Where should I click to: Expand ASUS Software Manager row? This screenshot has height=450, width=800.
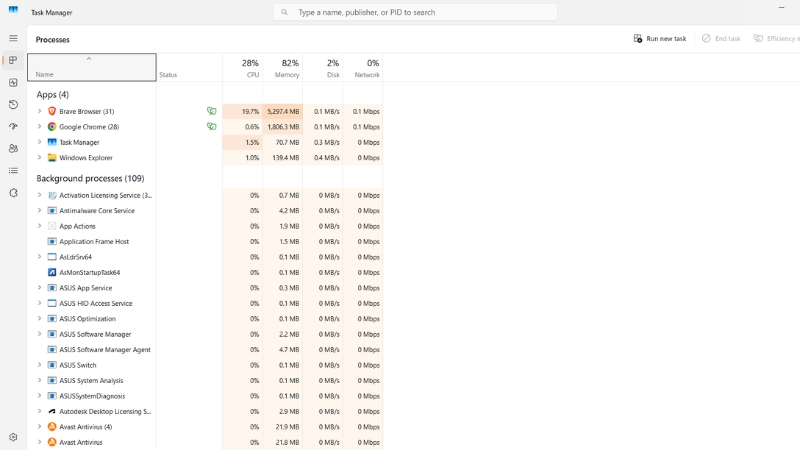click(39, 334)
